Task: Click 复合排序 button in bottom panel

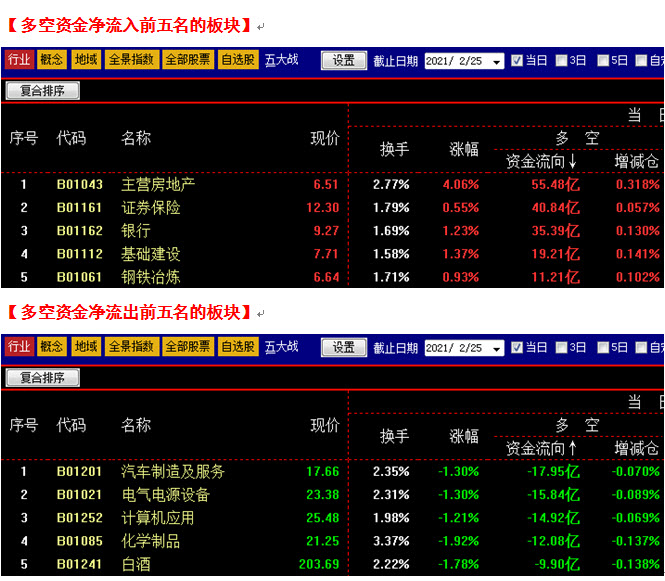Action: (x=42, y=377)
